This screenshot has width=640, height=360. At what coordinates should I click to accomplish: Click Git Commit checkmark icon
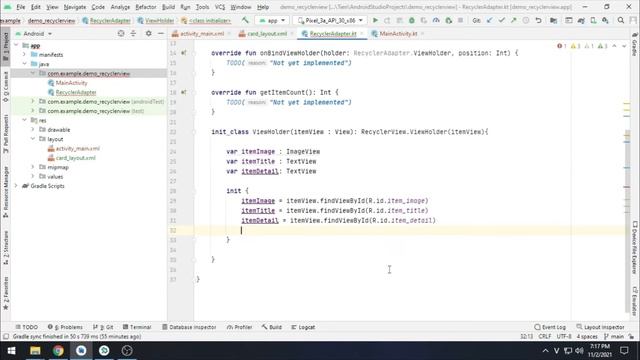[502, 20]
